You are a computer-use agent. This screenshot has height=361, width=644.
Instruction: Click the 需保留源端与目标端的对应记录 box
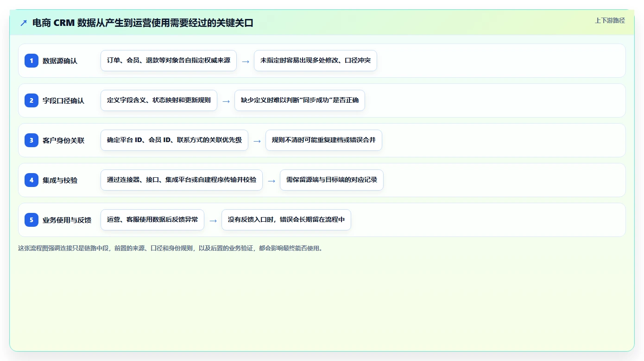point(332,180)
